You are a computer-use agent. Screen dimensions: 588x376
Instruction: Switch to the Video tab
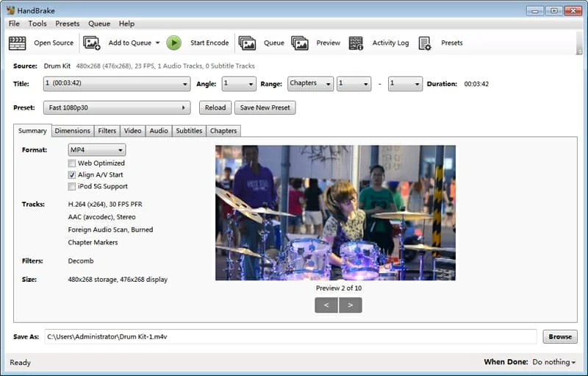[x=132, y=131]
